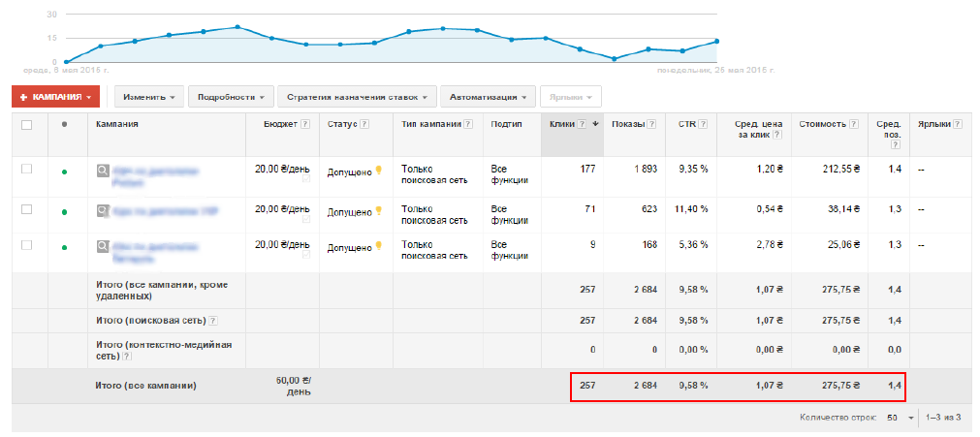Open help icon next to Статус header
980x437 pixels.
pyautogui.click(x=364, y=124)
